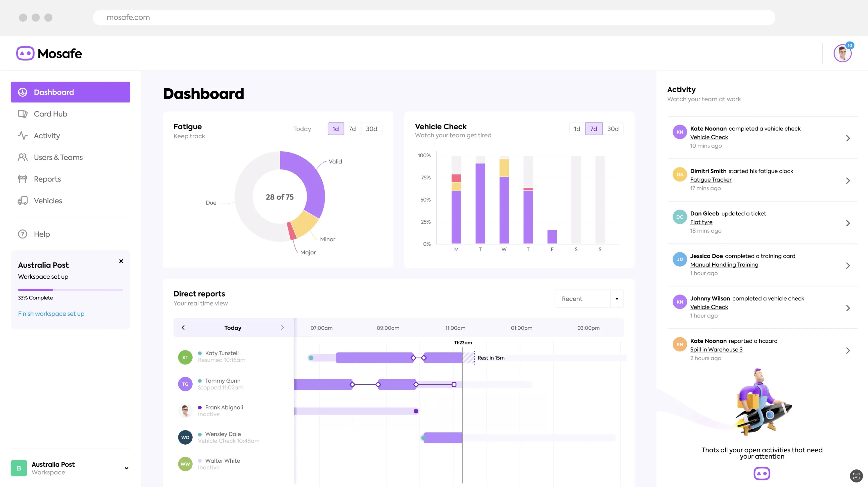Dismiss the Australia Post setup card
Image resolution: width=868 pixels, height=487 pixels.
pos(121,261)
